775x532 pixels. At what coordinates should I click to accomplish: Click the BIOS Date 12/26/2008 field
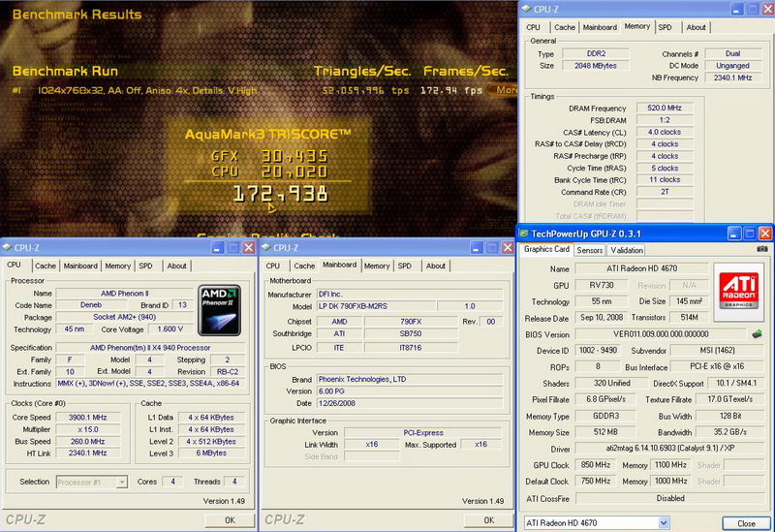409,403
